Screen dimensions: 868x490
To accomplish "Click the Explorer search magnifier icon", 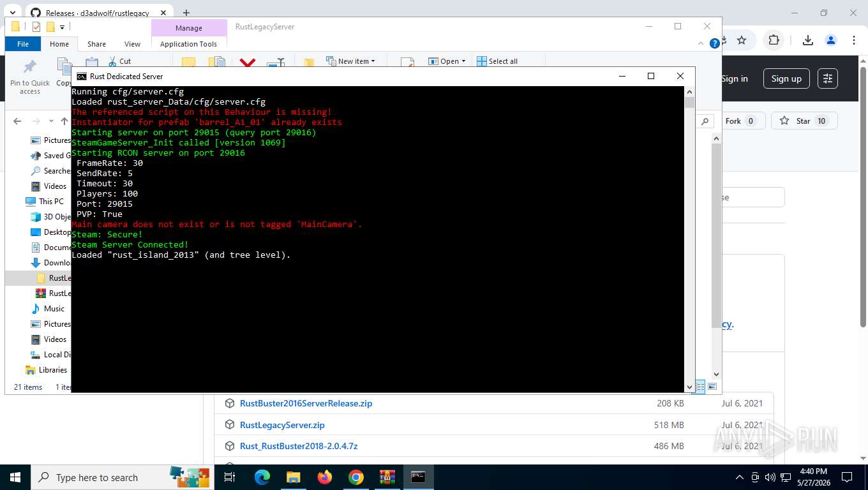I will [x=705, y=121].
